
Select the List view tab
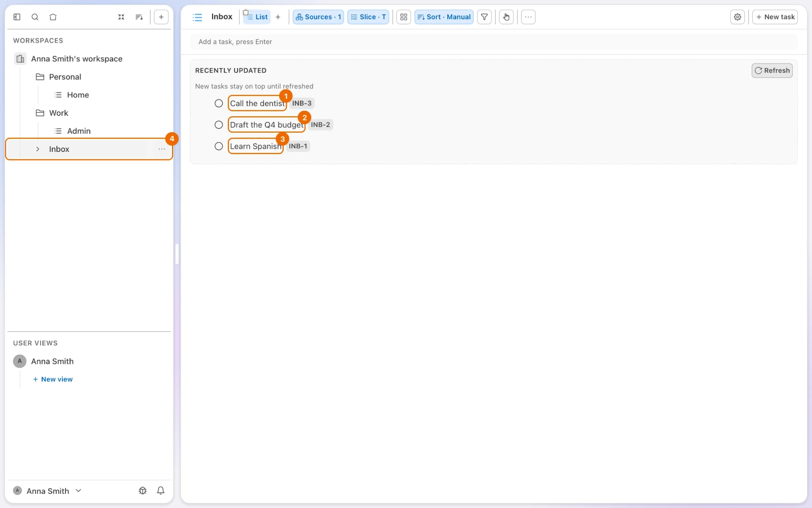tap(257, 17)
